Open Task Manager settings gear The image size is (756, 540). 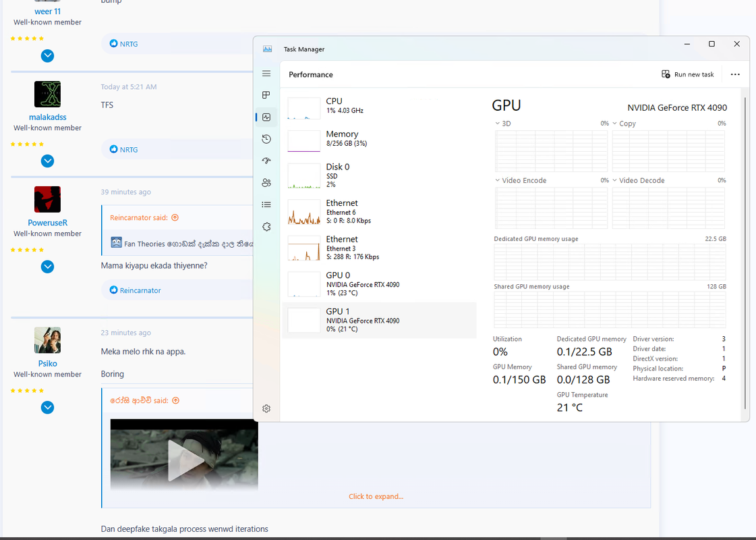click(x=266, y=409)
